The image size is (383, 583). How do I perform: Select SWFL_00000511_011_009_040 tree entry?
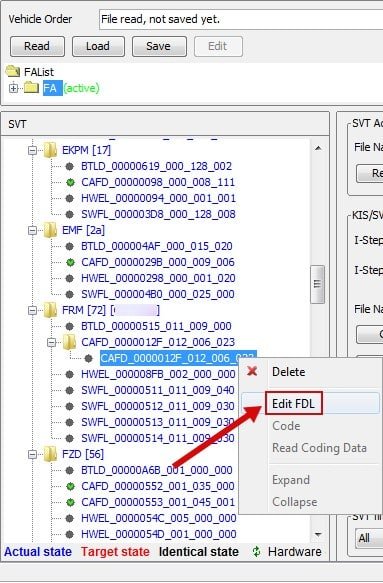(158, 390)
